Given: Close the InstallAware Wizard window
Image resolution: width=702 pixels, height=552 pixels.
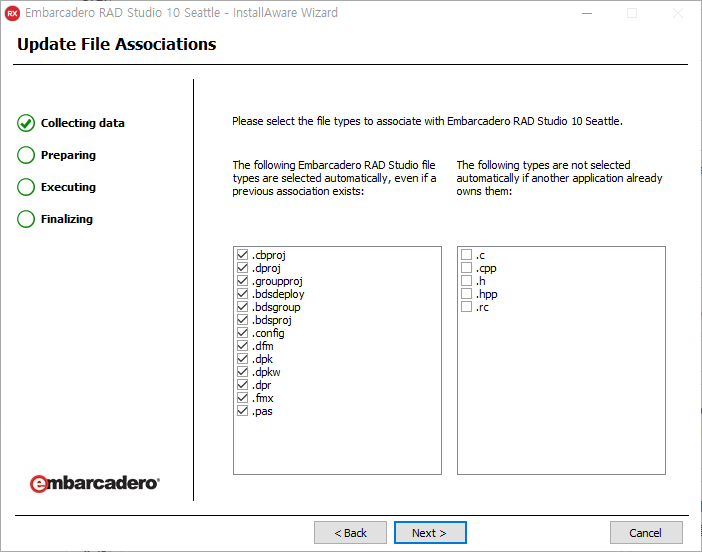Looking at the screenshot, I should point(677,13).
